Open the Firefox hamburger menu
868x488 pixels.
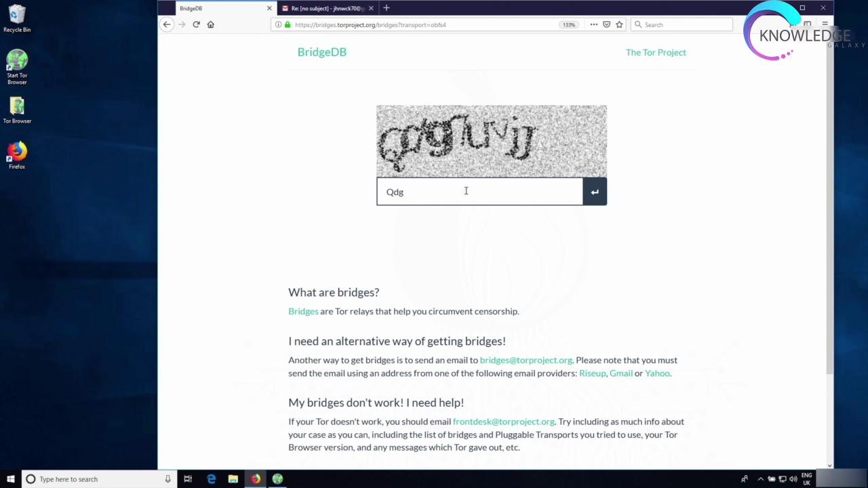tap(825, 24)
